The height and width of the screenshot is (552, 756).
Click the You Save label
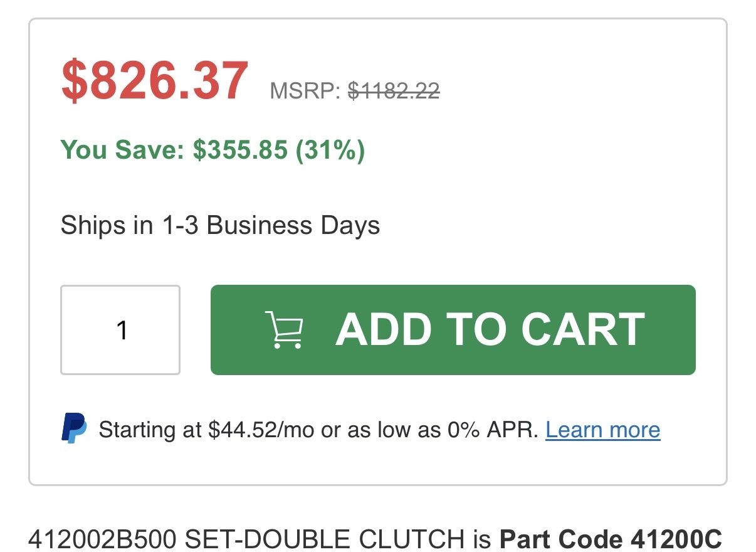click(123, 151)
